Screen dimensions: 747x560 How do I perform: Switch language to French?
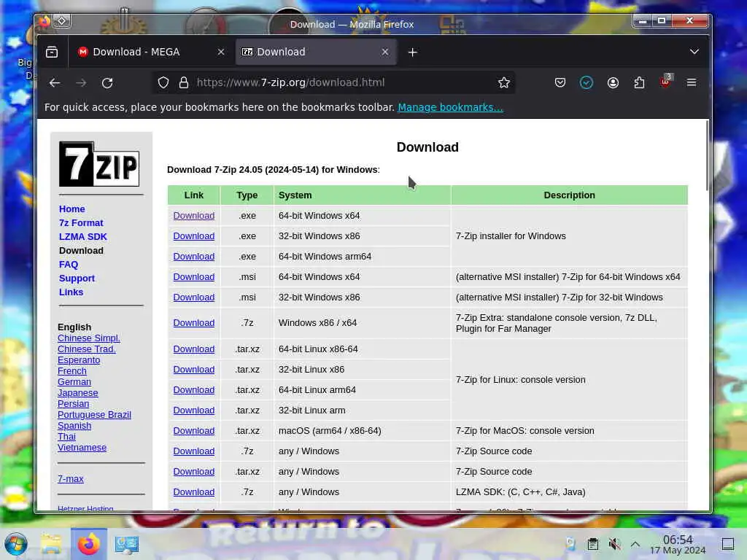(72, 371)
